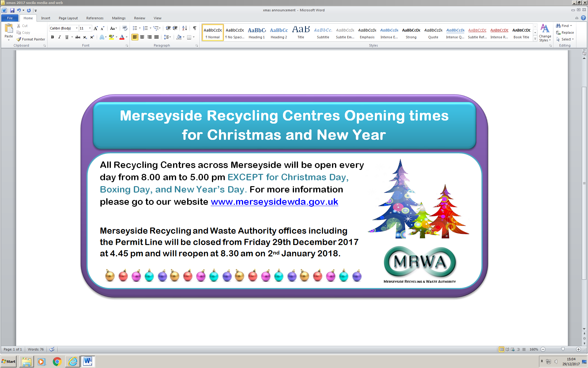
Task: Open the Bullets list dropdown arrow
Action: (x=140, y=28)
